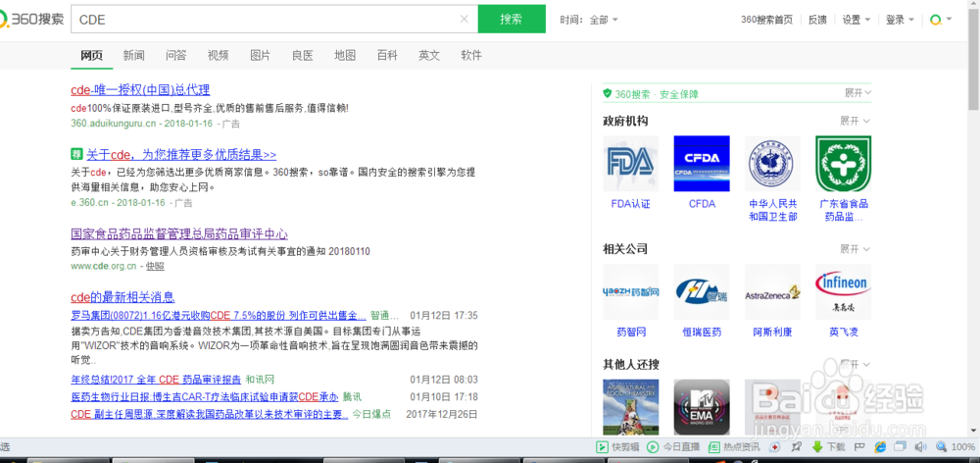This screenshot has width=980, height=463.
Task: Click the multi-window icon in status bar
Action: [x=901, y=446]
